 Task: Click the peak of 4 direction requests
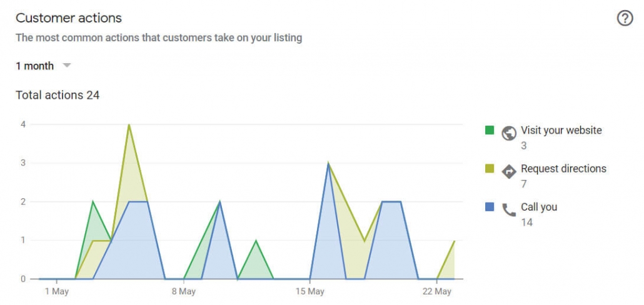pos(129,125)
